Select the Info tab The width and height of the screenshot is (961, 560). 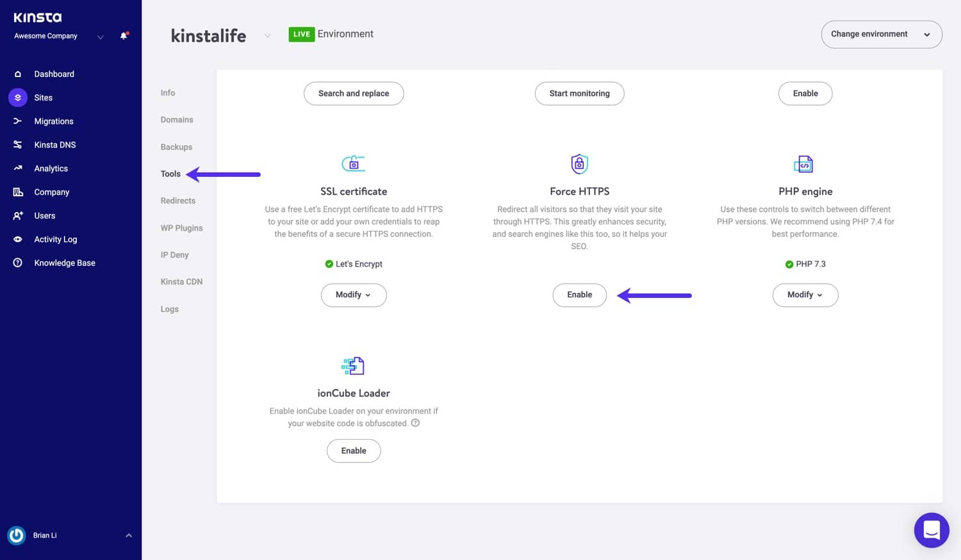(x=168, y=93)
